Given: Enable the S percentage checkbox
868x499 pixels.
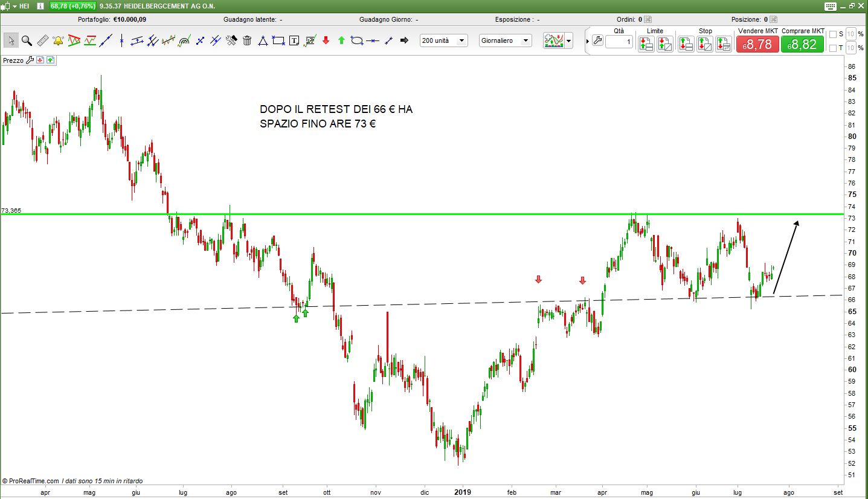Looking at the screenshot, I should pos(833,34).
